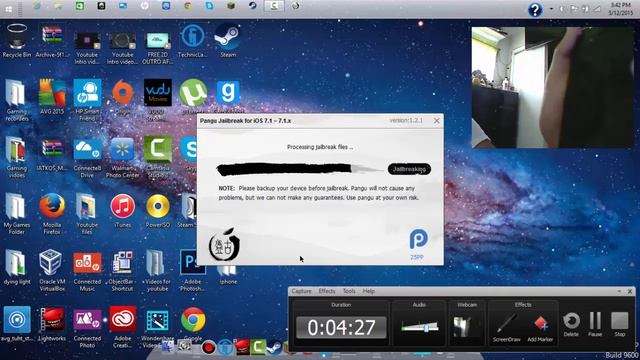Open the Windows Start button
The width and height of the screenshot is (640, 360).
tap(9, 9)
